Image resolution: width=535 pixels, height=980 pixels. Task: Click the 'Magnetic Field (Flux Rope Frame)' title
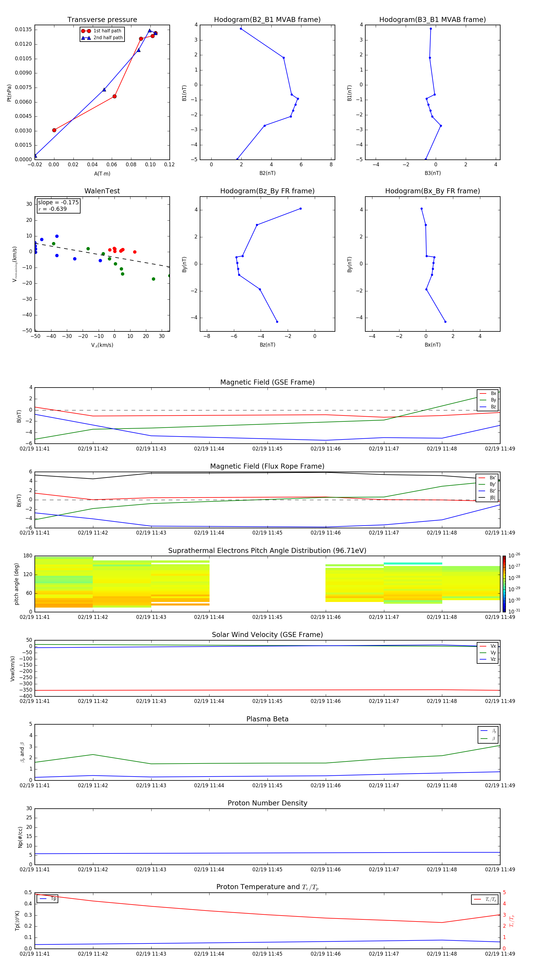pos(267,467)
